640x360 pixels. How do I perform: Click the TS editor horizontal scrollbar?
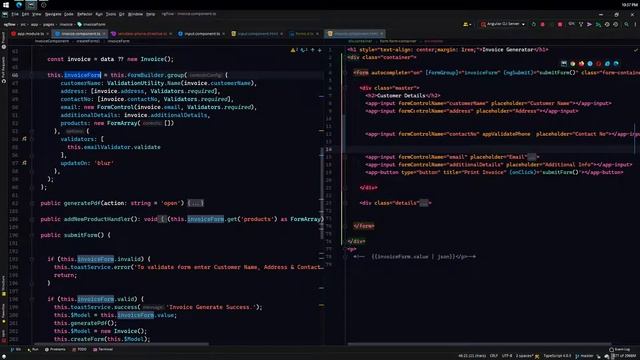(122, 344)
